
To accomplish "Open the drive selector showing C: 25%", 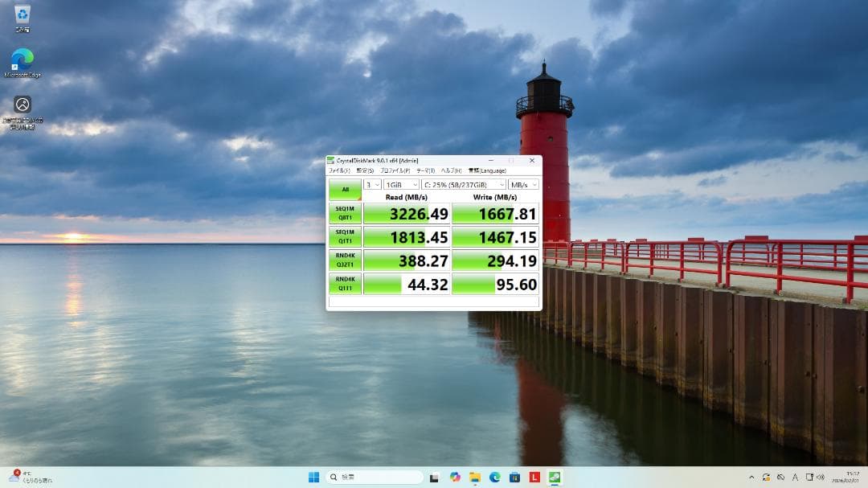I will pos(464,185).
